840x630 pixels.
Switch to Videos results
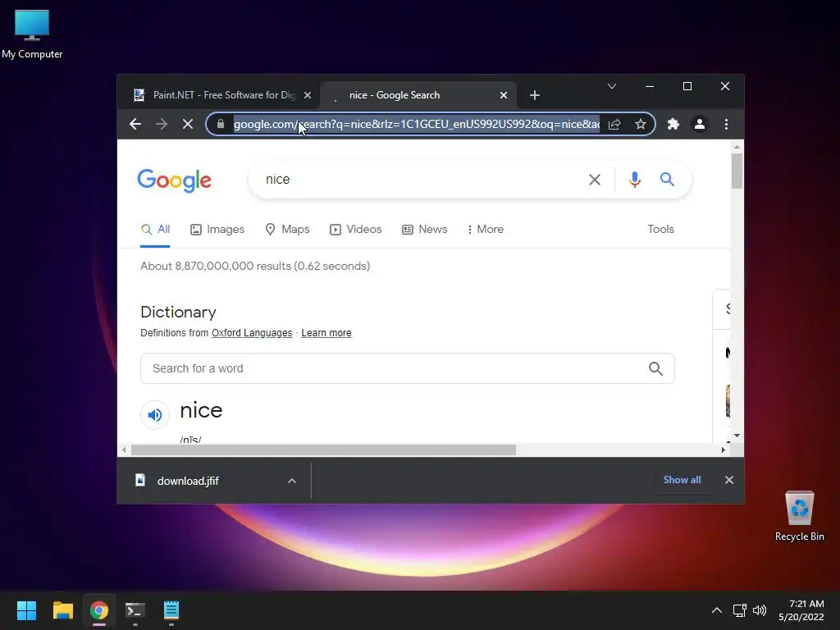pyautogui.click(x=356, y=230)
